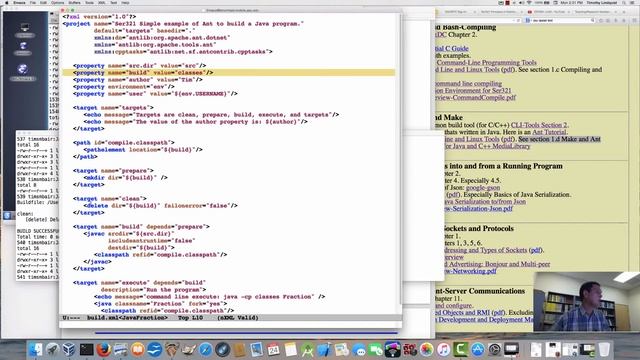The image size is (640, 360).
Task: Click the browser search field
Action: pos(559,20)
